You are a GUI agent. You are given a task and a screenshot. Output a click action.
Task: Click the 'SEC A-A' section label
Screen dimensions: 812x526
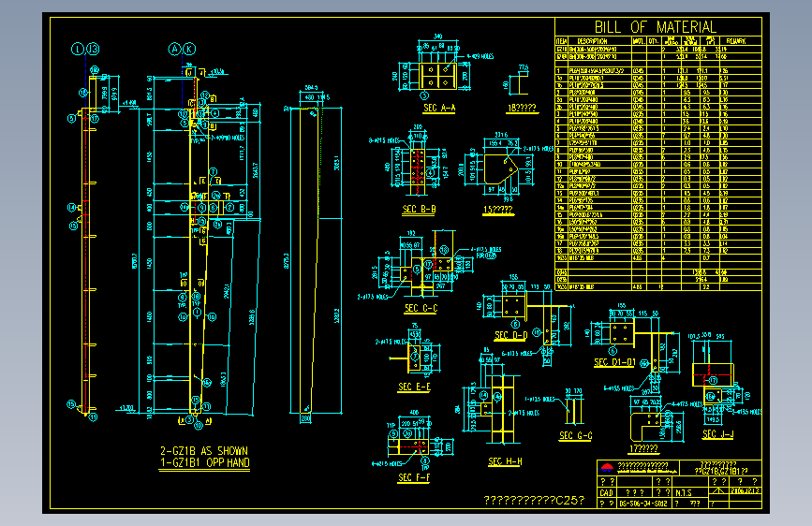[x=439, y=108]
